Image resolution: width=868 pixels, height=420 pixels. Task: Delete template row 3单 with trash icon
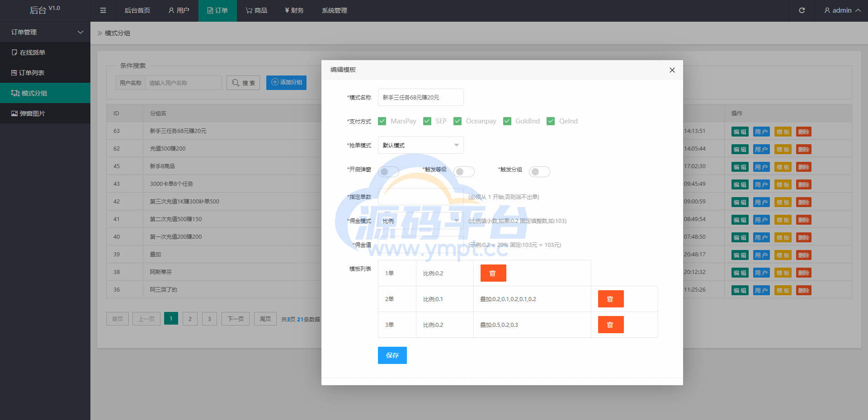pos(611,325)
